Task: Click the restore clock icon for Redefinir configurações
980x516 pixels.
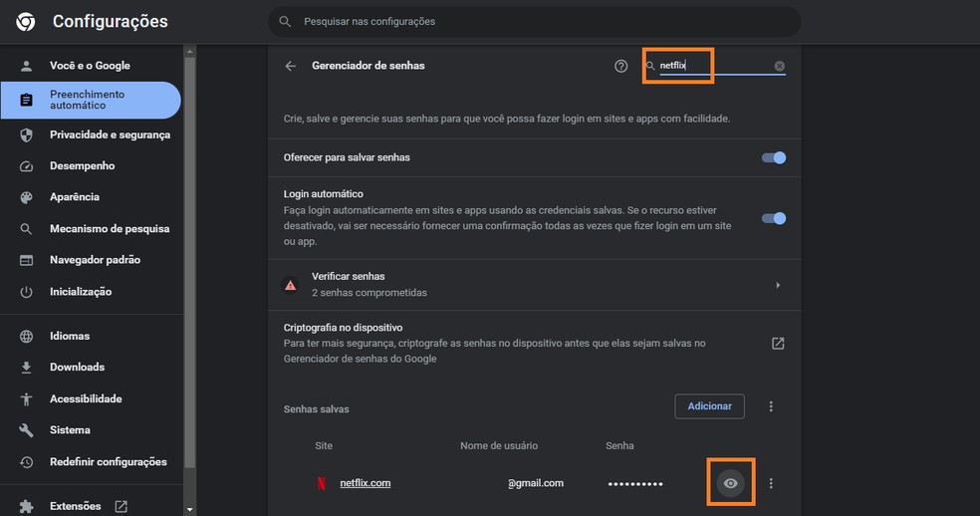Action: (26, 462)
